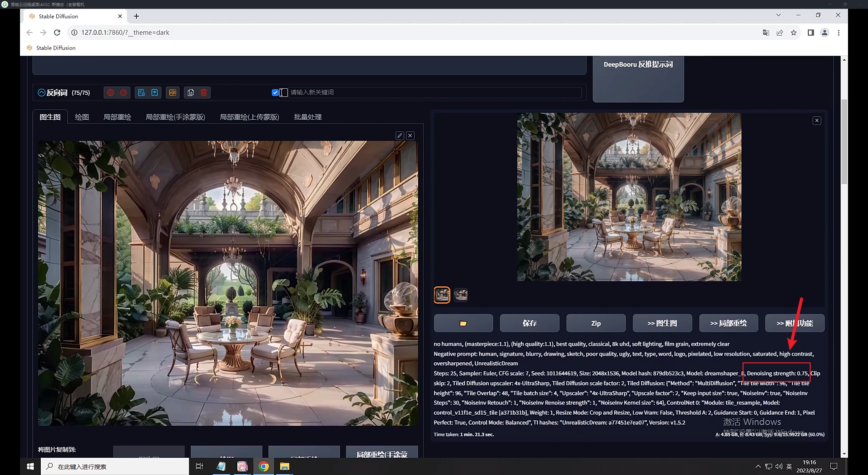Toggle the checkbox beside keyword input
This screenshot has height=475, width=868.
coord(275,92)
